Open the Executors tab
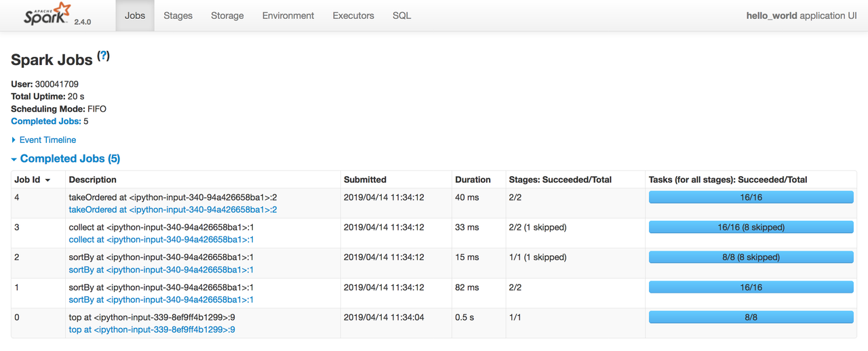This screenshot has height=351, width=868. point(353,16)
